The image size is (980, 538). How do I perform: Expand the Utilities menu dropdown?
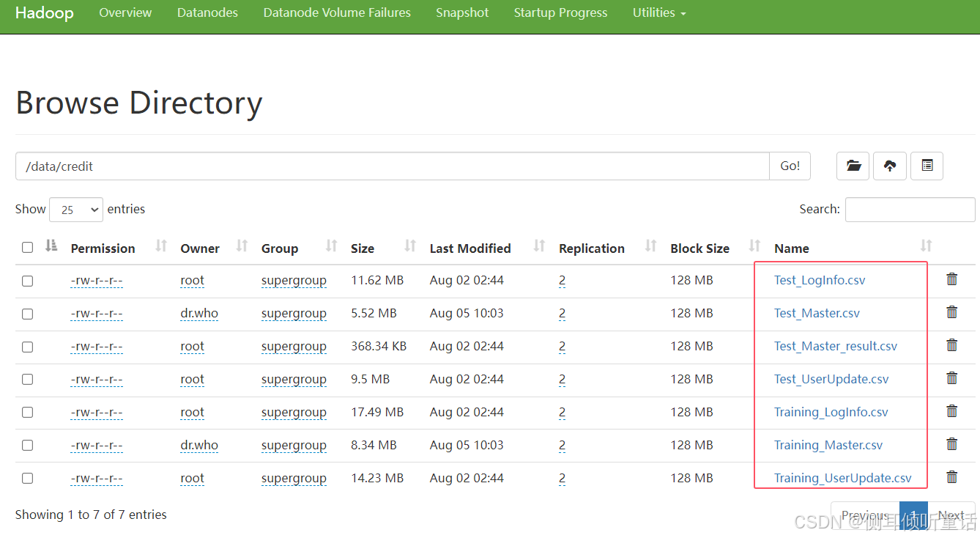tap(659, 13)
